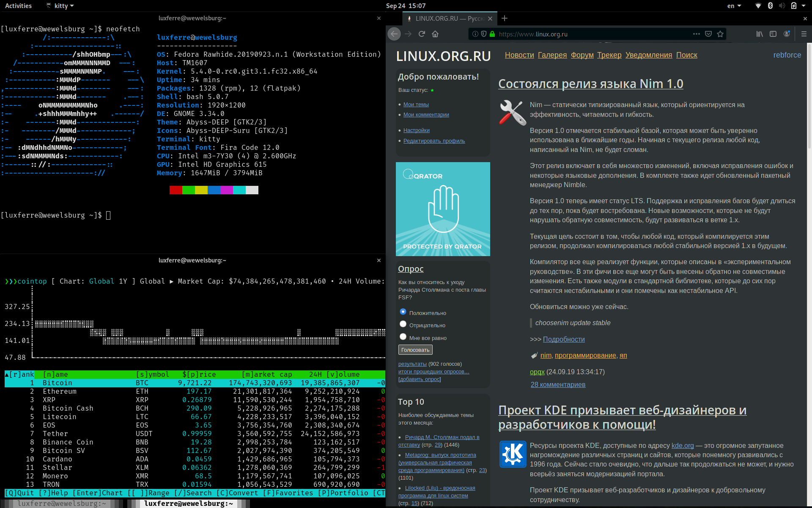Click the KDE logo image
The width and height of the screenshot is (812, 508).
pos(513,454)
